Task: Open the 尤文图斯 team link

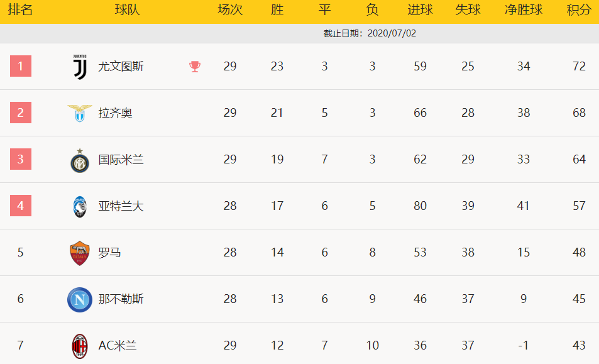Action: point(121,67)
